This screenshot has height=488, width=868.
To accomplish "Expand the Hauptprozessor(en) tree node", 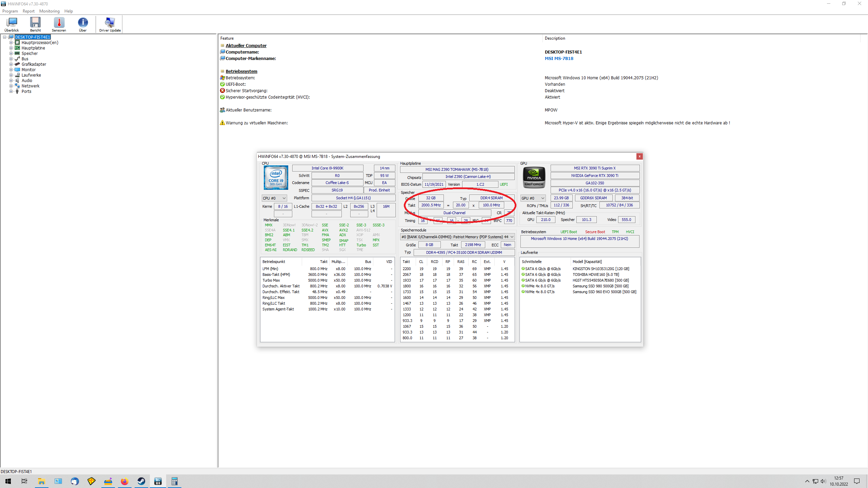I will point(11,42).
